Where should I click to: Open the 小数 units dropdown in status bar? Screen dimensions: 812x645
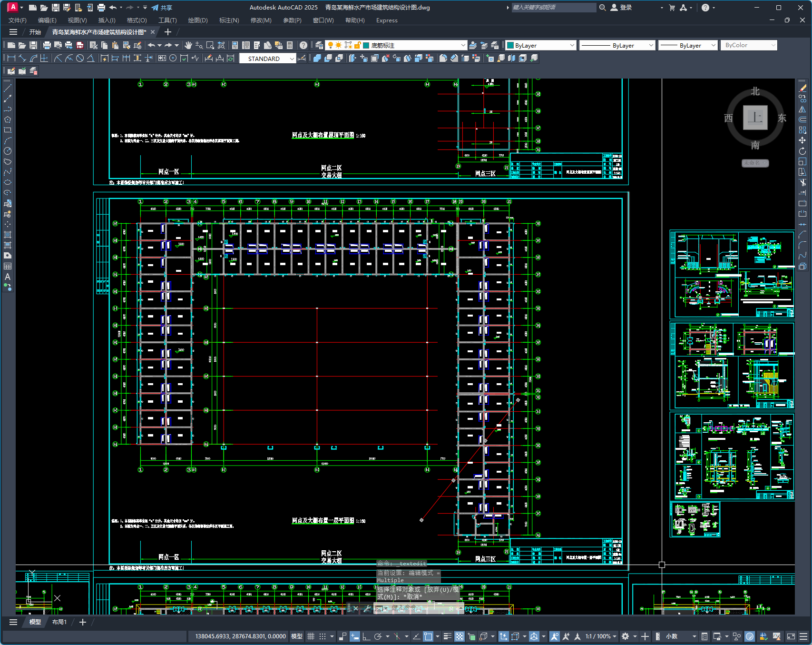point(681,636)
